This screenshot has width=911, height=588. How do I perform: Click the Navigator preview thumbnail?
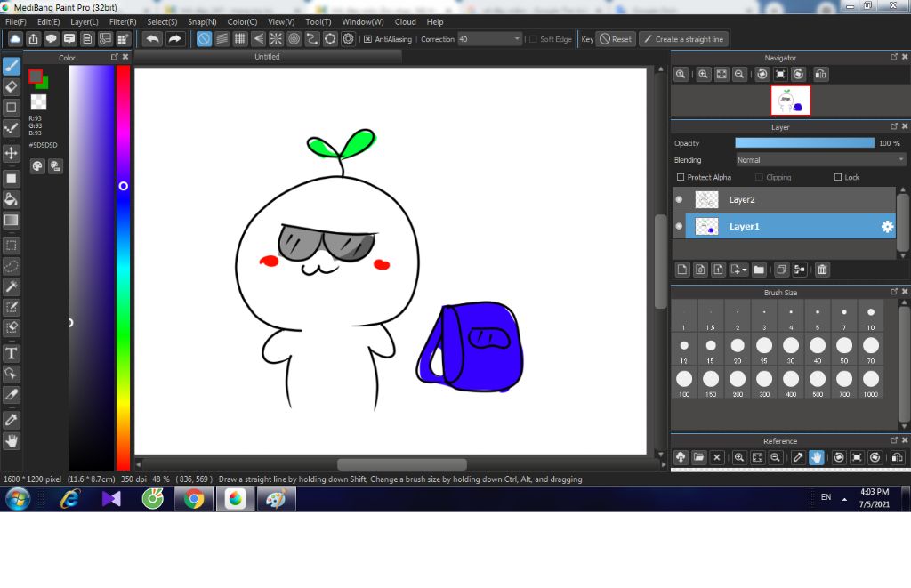tap(790, 100)
